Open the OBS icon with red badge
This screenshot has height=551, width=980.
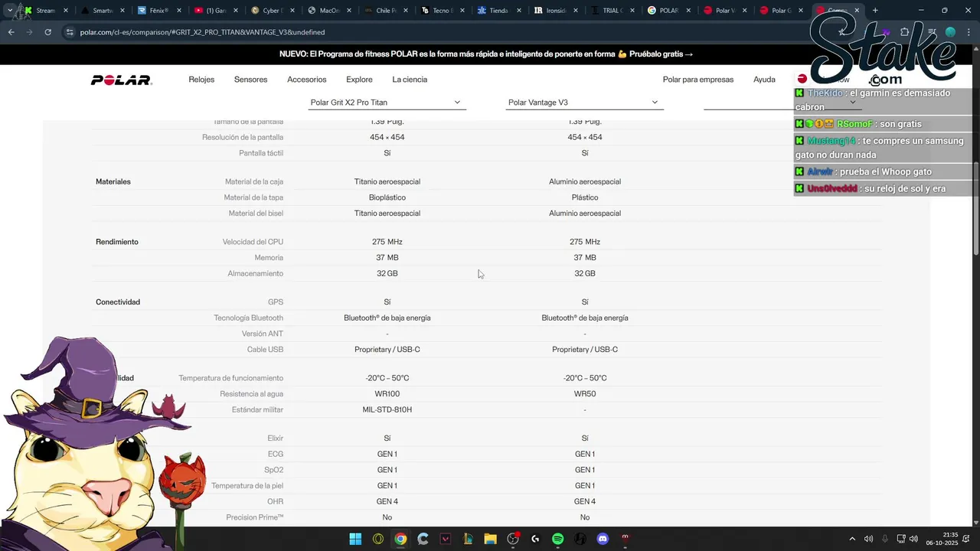coord(513,539)
